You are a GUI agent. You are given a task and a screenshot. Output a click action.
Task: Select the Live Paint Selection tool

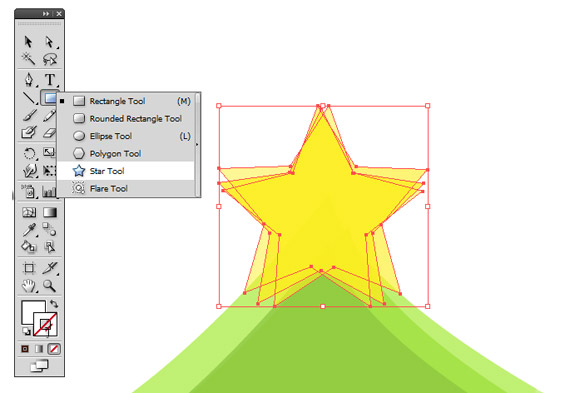click(50, 246)
